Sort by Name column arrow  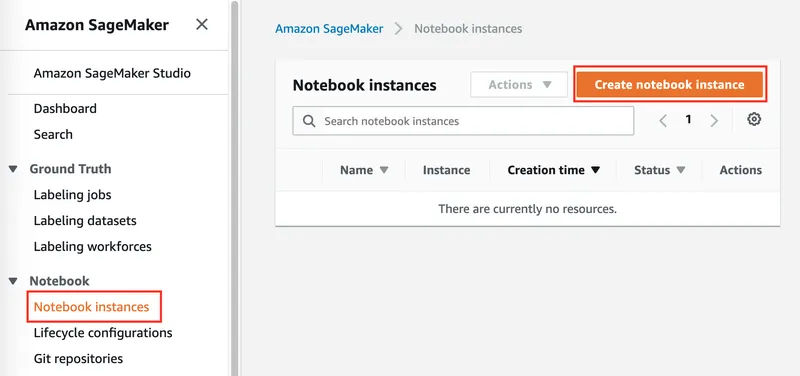click(384, 170)
